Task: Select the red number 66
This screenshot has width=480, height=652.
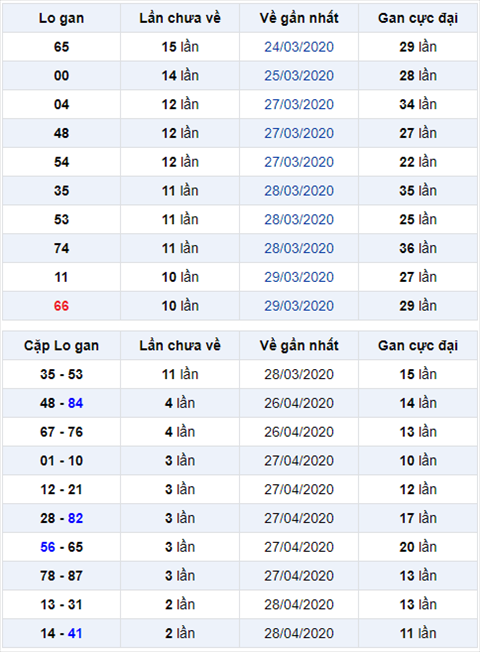Action: (61, 306)
